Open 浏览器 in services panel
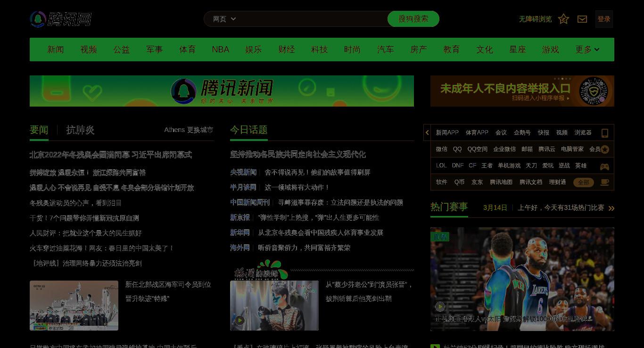The image size is (644, 348). pyautogui.click(x=583, y=133)
